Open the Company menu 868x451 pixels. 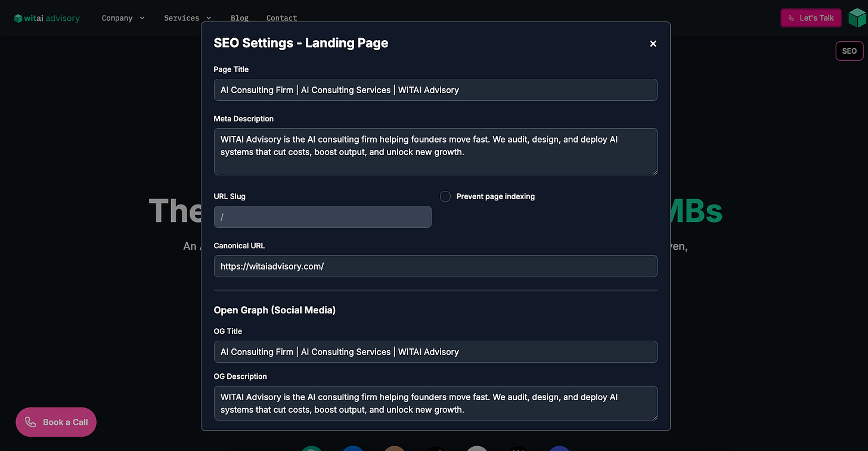point(123,18)
